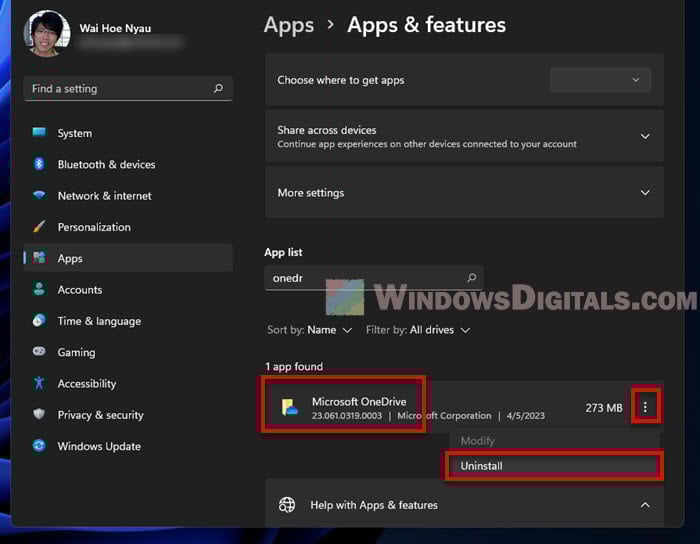The width and height of the screenshot is (700, 544).
Task: Click the Accessibility figure icon
Action: [x=39, y=383]
